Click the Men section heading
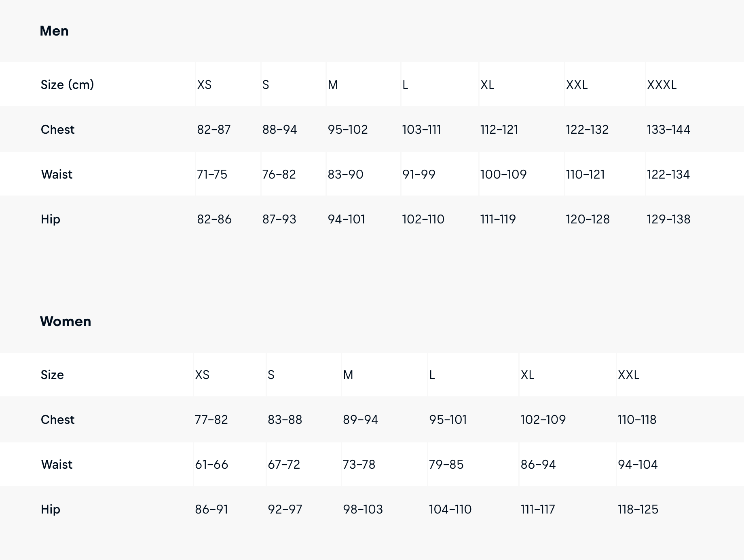744x560 pixels. [x=54, y=31]
